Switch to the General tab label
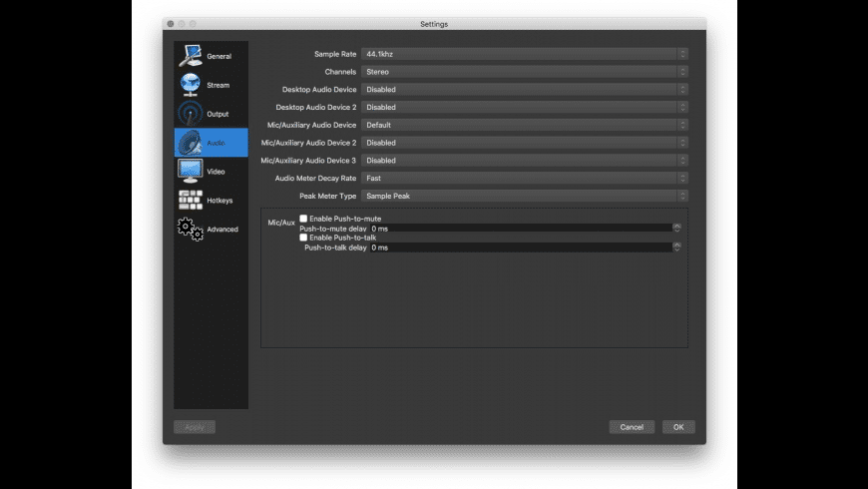The width and height of the screenshot is (868, 489). click(x=219, y=57)
